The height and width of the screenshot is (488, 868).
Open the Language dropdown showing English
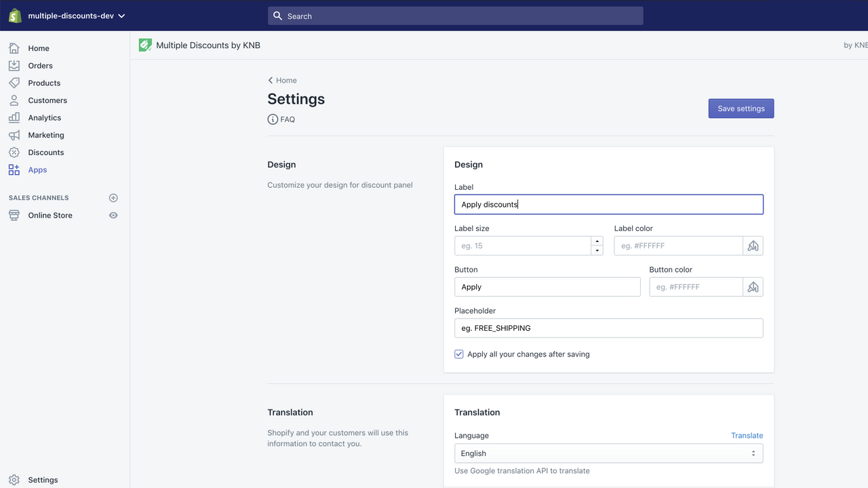pos(608,453)
